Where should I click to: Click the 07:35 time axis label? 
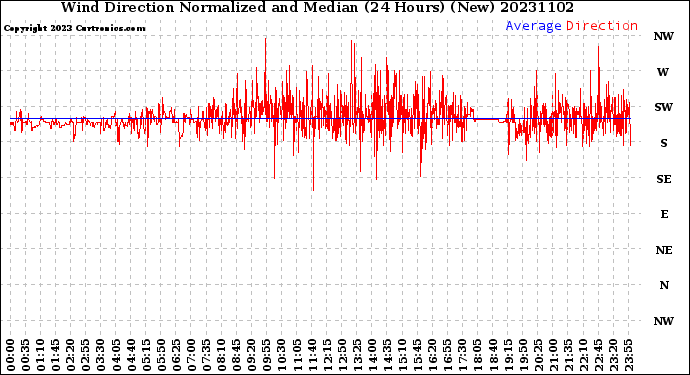click(206, 355)
